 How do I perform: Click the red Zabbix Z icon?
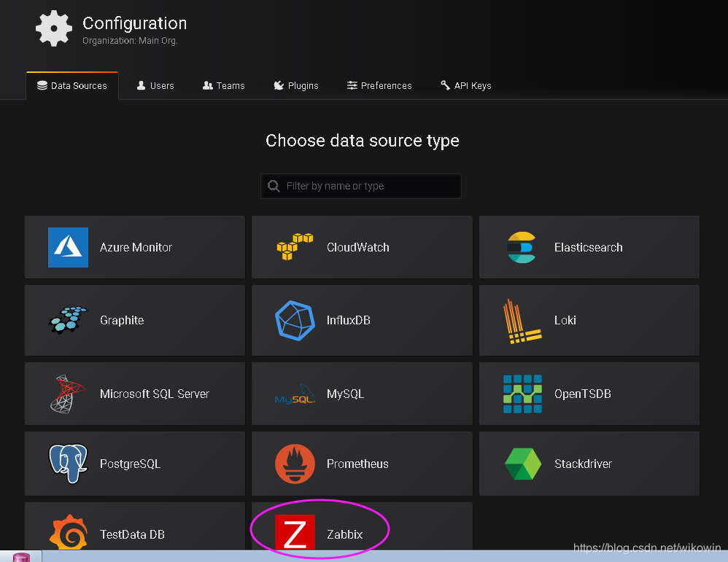[x=295, y=532]
